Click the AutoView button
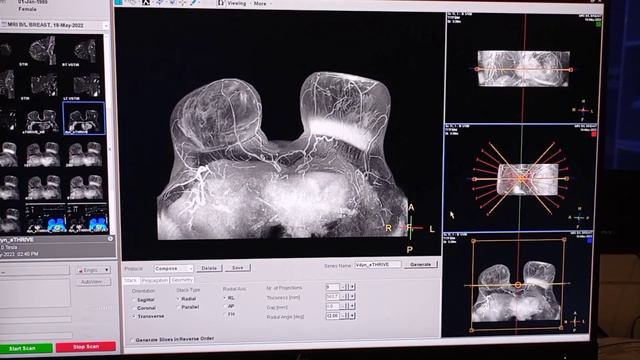The width and height of the screenshot is (640, 360). 92,282
